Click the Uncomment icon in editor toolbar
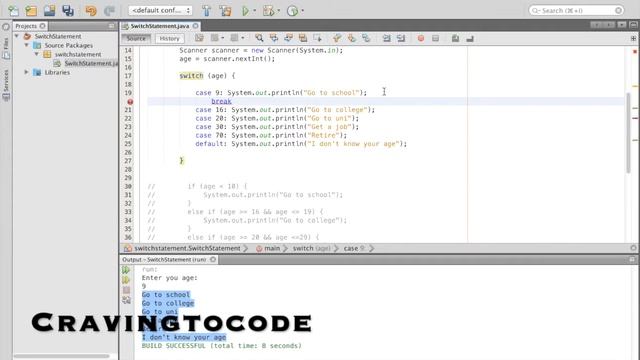Image resolution: width=640 pixels, height=360 pixels. point(470,38)
